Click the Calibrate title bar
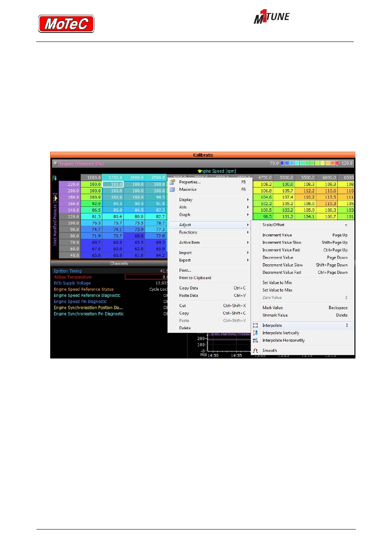Image resolution: width=392 pixels, height=555 pixels. [203, 155]
